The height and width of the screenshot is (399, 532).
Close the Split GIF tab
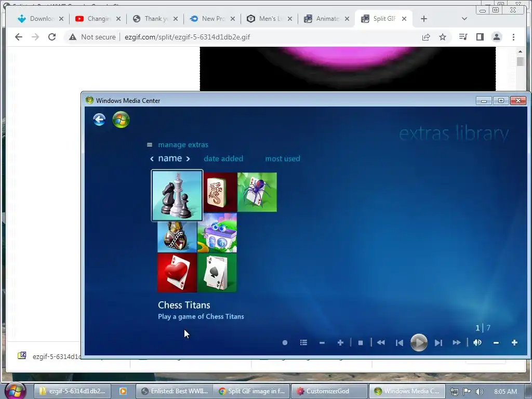[x=404, y=19]
